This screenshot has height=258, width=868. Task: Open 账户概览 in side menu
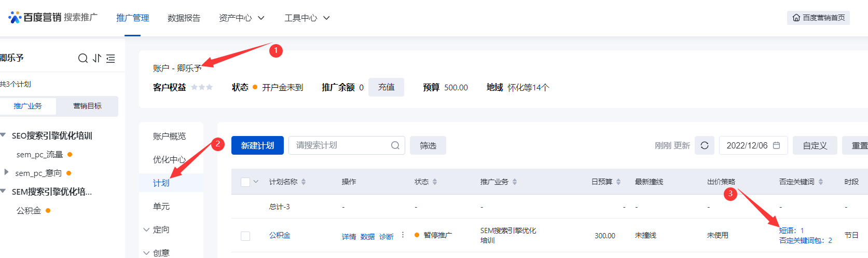tap(169, 136)
